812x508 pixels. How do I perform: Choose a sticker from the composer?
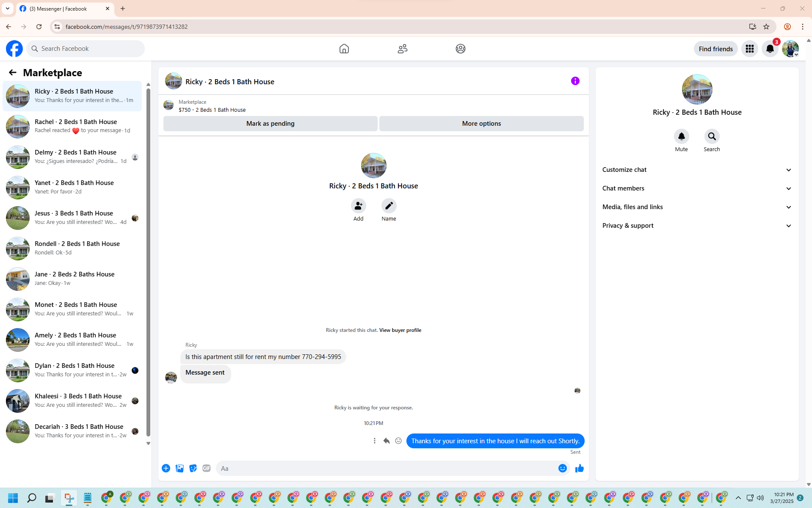(193, 468)
